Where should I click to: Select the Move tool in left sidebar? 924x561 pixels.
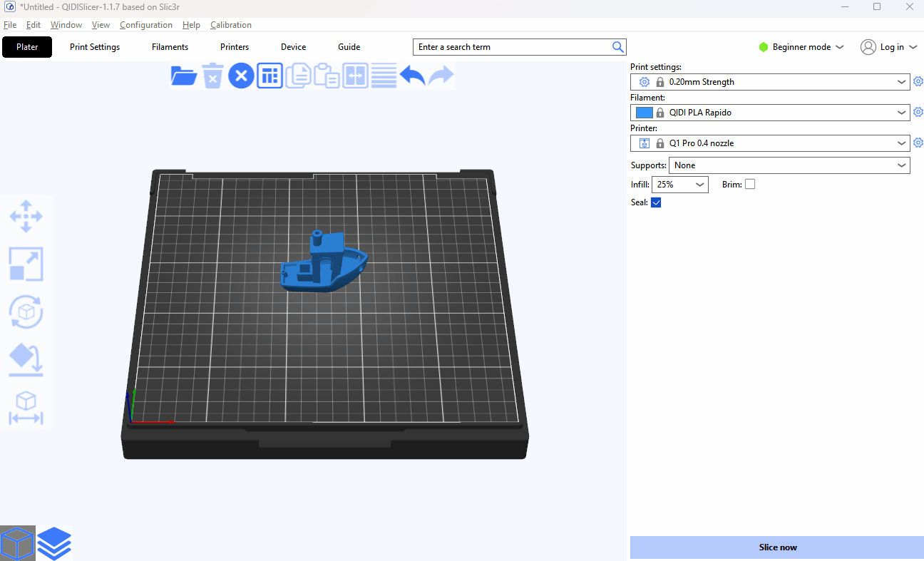[x=26, y=216]
